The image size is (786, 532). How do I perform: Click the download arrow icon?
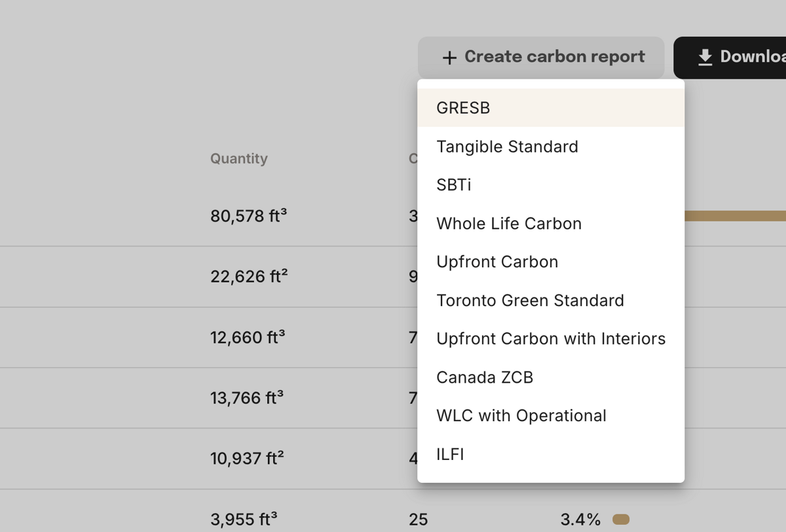coord(705,58)
